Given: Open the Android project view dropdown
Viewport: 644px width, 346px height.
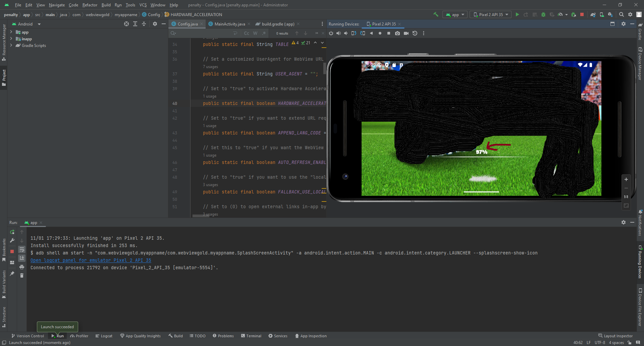Looking at the screenshot, I should [x=26, y=24].
